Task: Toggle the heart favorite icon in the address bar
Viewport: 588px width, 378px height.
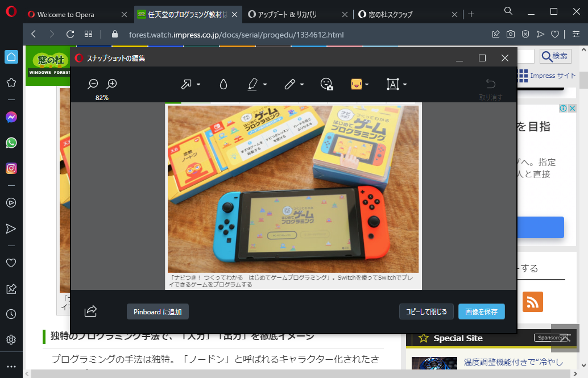Action: (x=554, y=34)
